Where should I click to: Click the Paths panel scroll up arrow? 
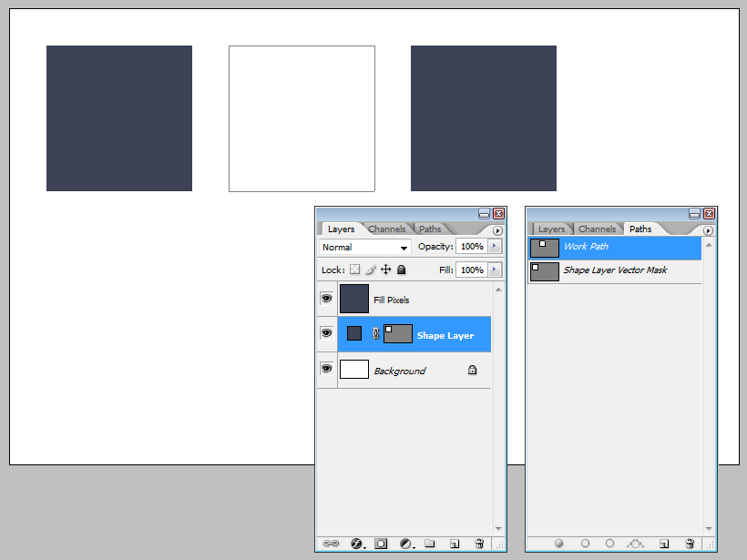click(709, 245)
